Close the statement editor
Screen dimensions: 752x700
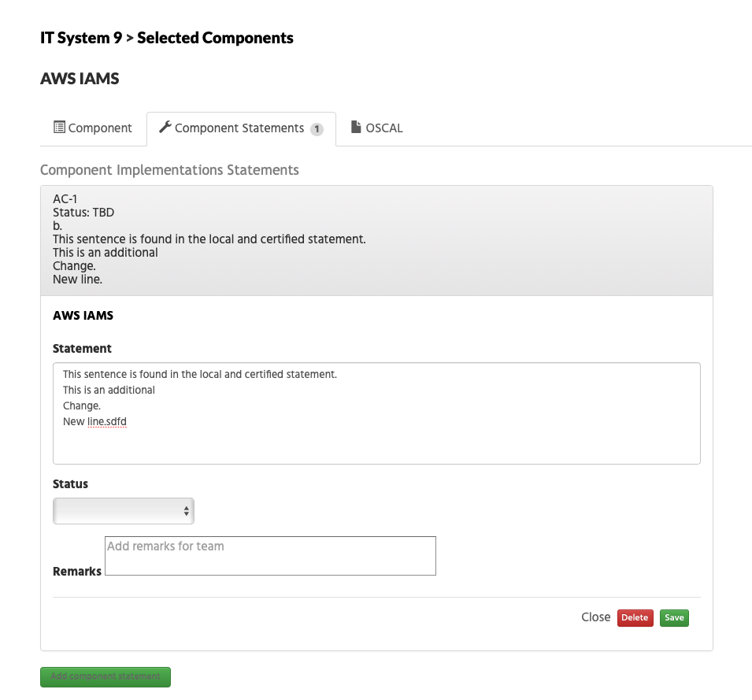click(x=595, y=617)
